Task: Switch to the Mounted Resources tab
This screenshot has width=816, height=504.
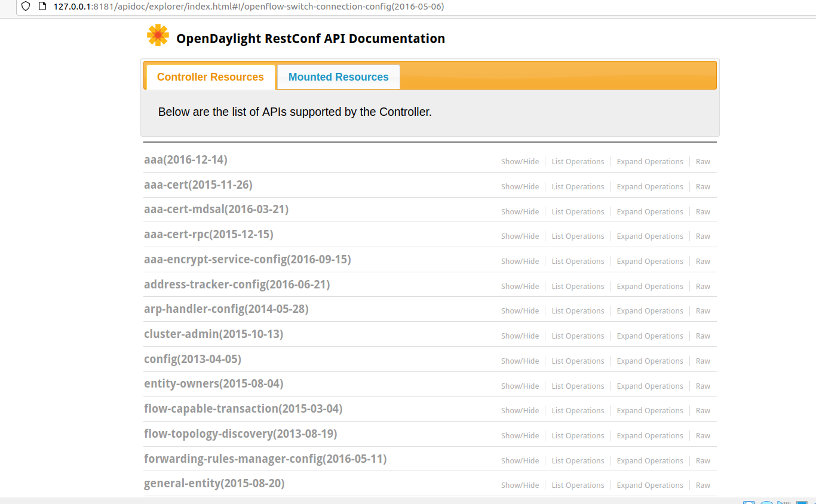Action: coord(338,77)
